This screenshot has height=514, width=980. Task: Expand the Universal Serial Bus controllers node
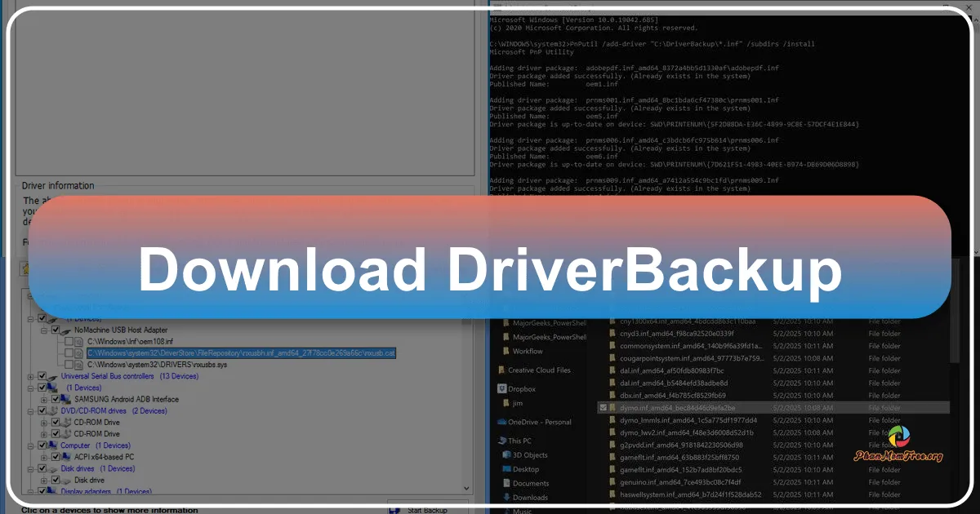tap(29, 376)
